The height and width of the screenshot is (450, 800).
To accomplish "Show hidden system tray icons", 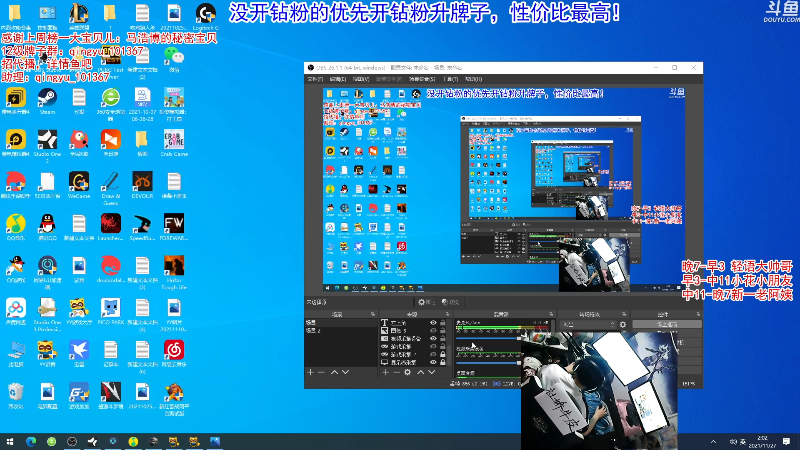I will [x=713, y=442].
